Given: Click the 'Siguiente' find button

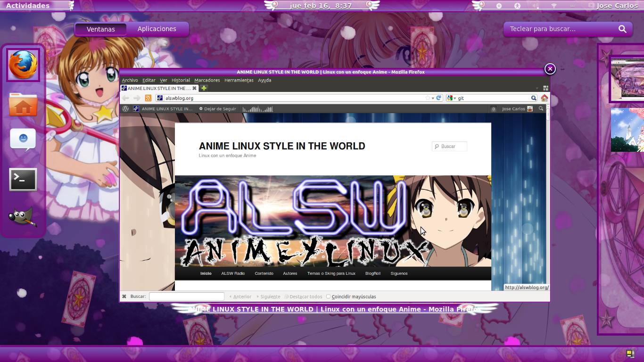Looking at the screenshot, I should point(268,296).
